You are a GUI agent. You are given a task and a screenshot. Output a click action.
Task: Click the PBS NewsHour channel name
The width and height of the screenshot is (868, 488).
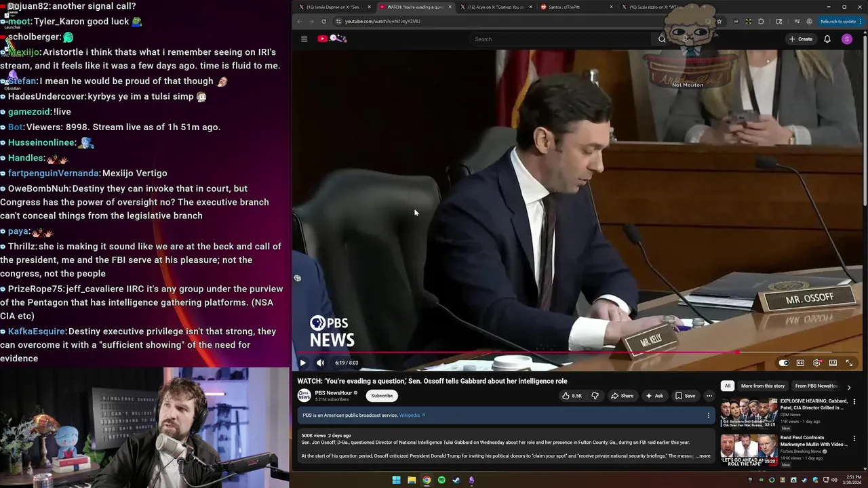(x=333, y=392)
